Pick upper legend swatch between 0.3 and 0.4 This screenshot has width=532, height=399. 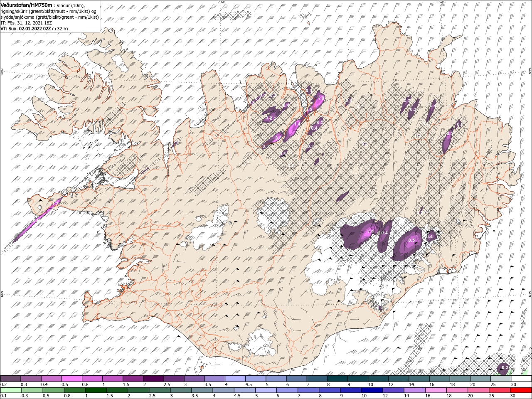(x=31, y=379)
